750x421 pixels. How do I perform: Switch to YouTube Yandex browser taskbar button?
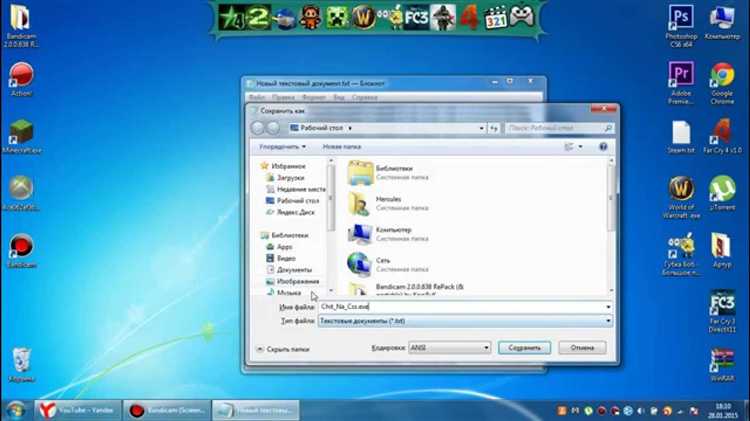(x=77, y=410)
